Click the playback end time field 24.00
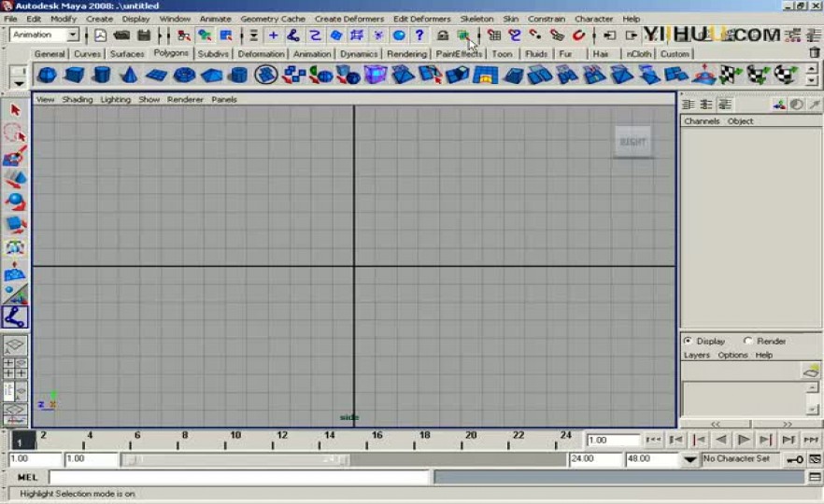This screenshot has width=824, height=504. pyautogui.click(x=595, y=459)
